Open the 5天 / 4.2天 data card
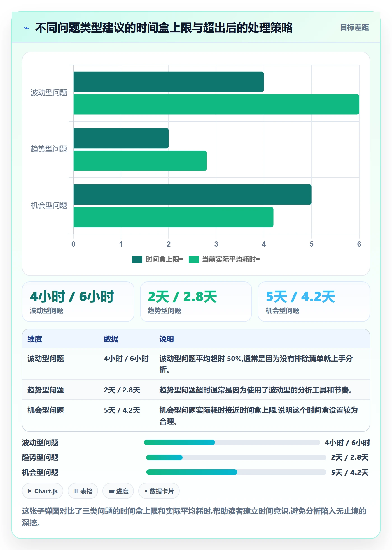Image resolution: width=392 pixels, height=550 pixels. pos(314,302)
